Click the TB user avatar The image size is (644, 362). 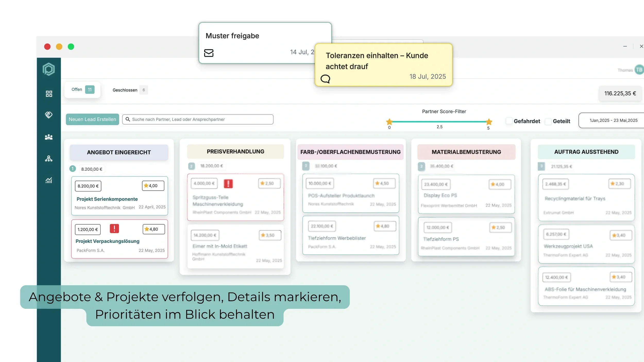pyautogui.click(x=639, y=70)
